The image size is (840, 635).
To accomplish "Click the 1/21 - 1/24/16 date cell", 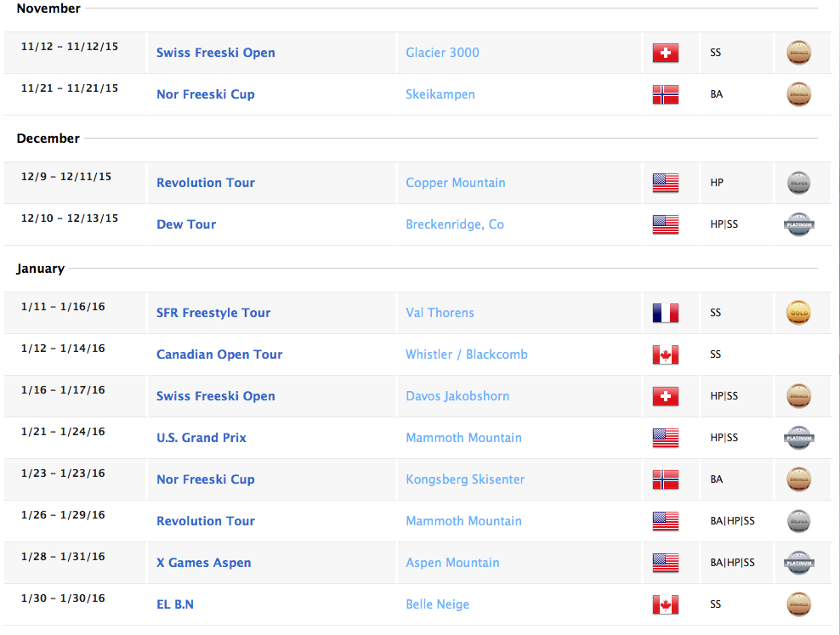I will point(63,432).
